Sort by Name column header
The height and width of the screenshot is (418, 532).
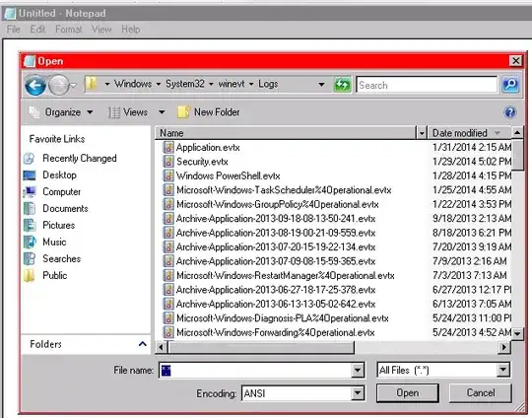(286, 133)
